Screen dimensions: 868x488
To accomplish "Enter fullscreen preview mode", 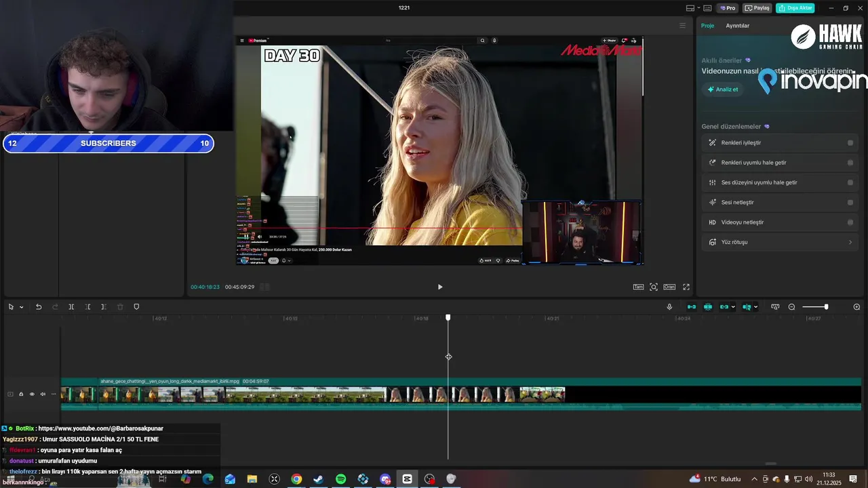I will [x=686, y=287].
